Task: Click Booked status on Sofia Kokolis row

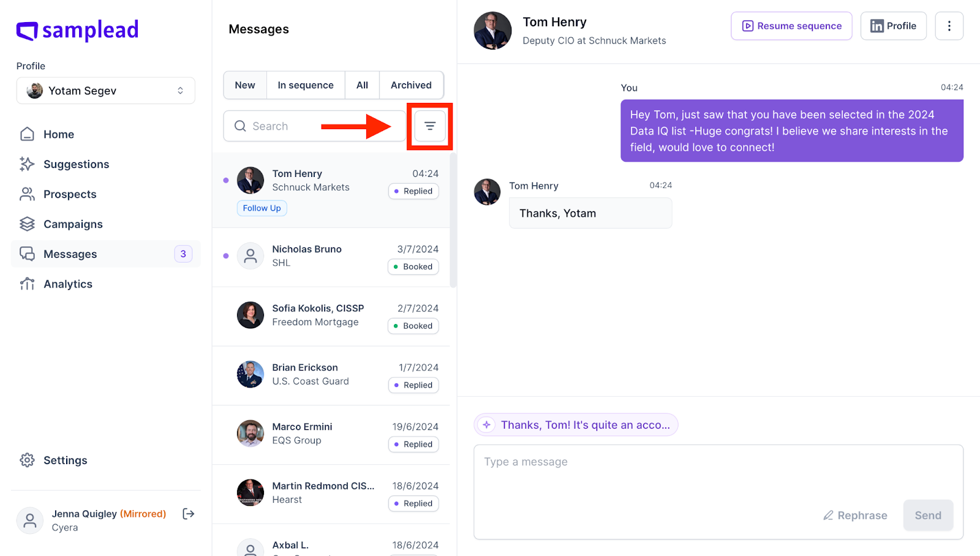Action: pyautogui.click(x=413, y=326)
